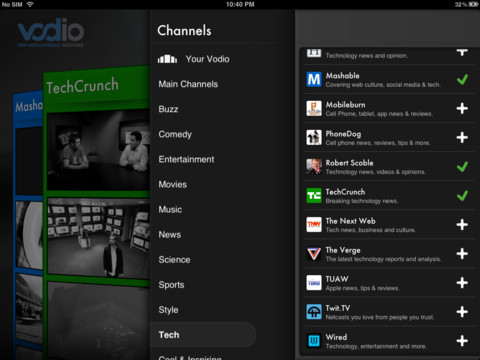This screenshot has height=360, width=480.
Task: Tap the Mobileburn channel title text
Action: click(x=345, y=105)
